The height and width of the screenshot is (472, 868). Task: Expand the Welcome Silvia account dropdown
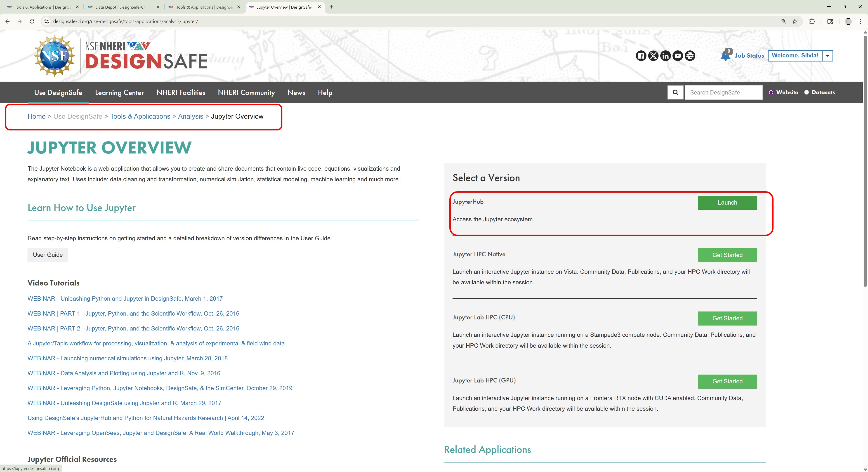[827, 56]
